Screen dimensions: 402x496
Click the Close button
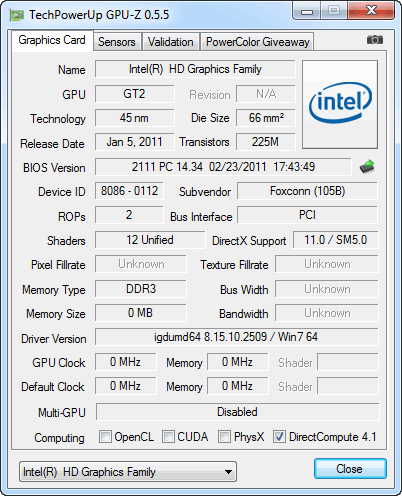pyautogui.click(x=350, y=469)
